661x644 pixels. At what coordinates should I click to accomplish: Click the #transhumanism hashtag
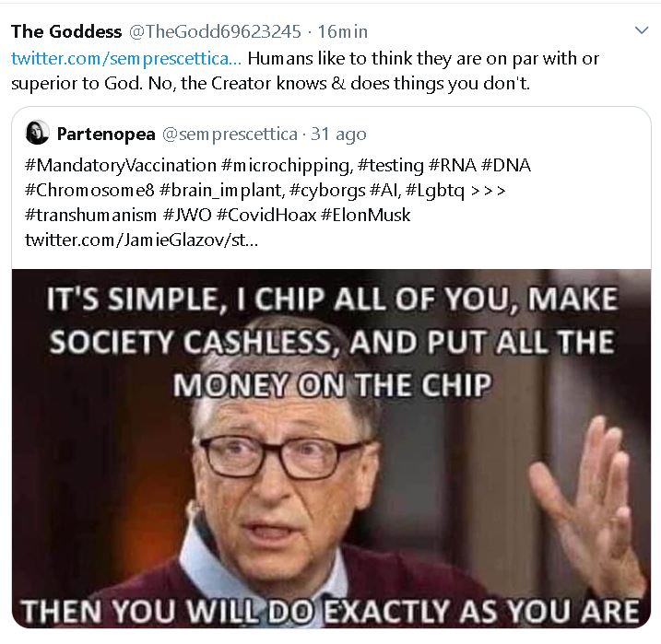click(x=90, y=215)
